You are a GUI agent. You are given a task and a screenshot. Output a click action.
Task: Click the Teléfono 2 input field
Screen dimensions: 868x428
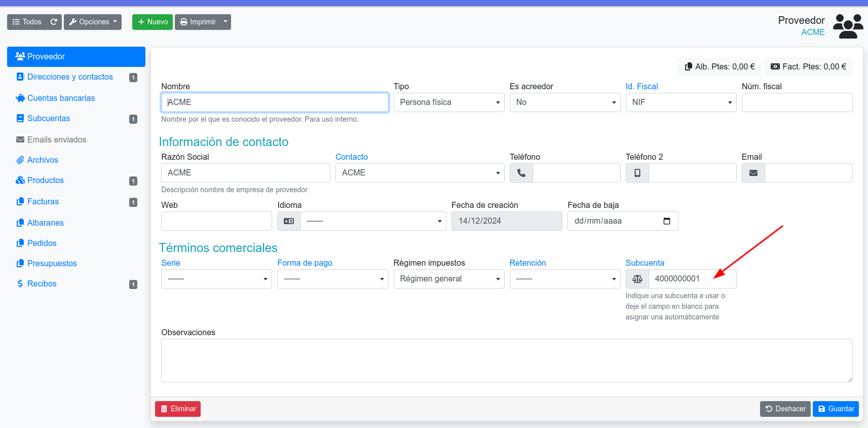pyautogui.click(x=693, y=173)
